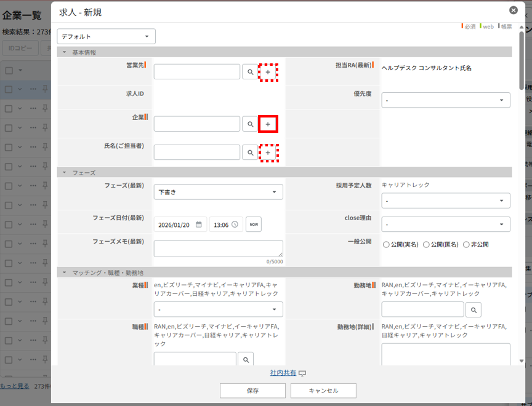This screenshot has width=532, height=406.
Task: Click the 保存 button
Action: pos(252,391)
